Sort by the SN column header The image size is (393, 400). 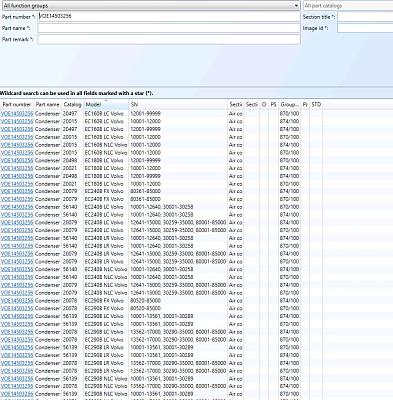click(x=178, y=104)
